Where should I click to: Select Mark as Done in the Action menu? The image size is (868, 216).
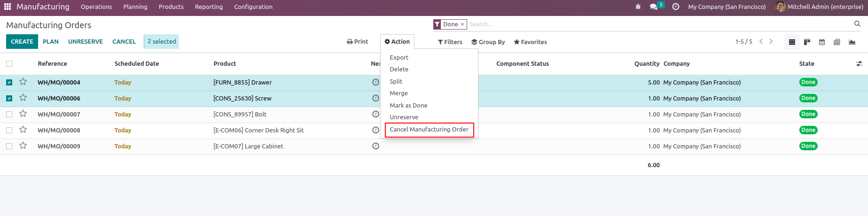tap(408, 106)
